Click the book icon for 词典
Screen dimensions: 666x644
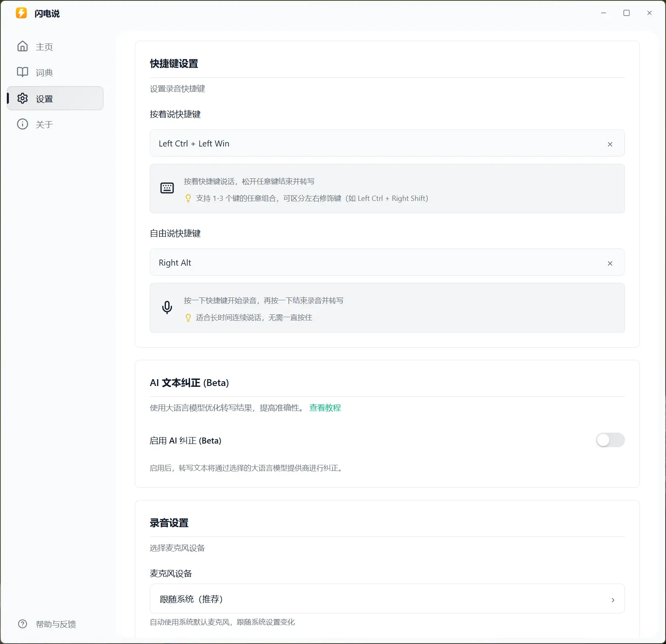(x=23, y=72)
